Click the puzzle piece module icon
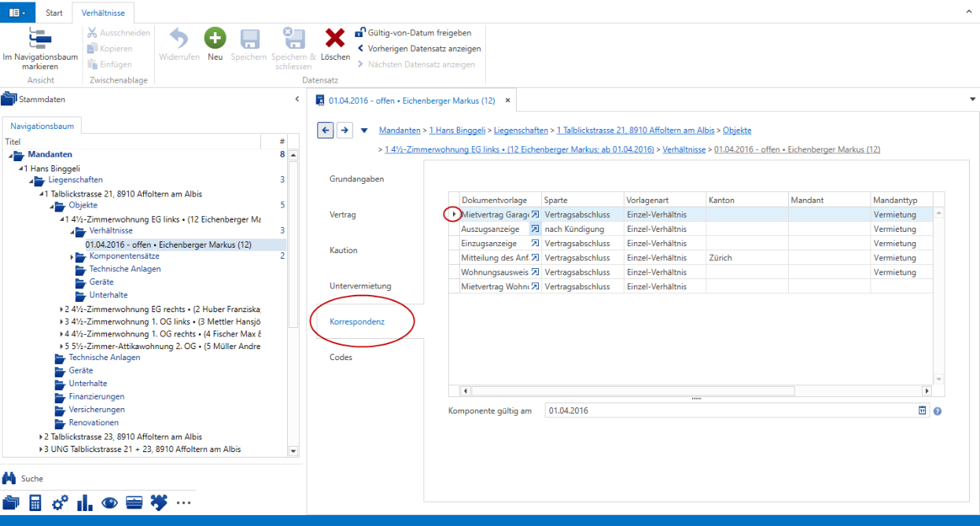 [159, 503]
